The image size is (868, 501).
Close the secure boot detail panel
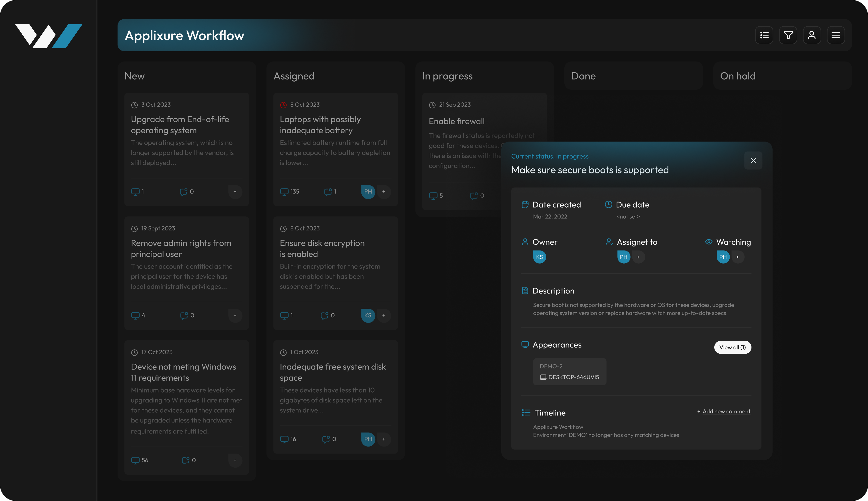(x=753, y=161)
